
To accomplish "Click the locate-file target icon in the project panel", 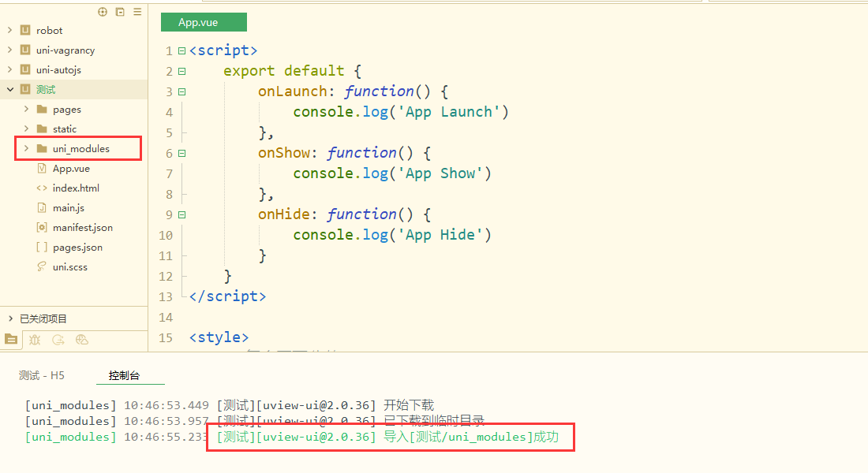I will [103, 12].
